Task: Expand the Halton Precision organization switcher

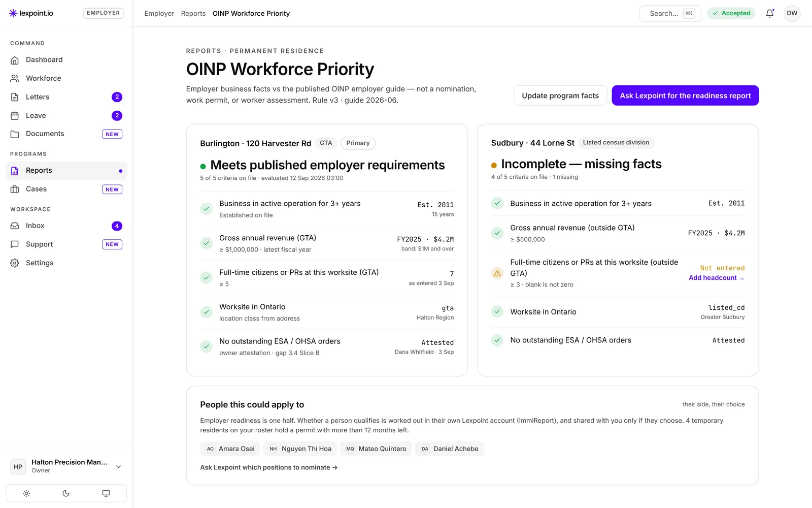Action: [x=66, y=466]
